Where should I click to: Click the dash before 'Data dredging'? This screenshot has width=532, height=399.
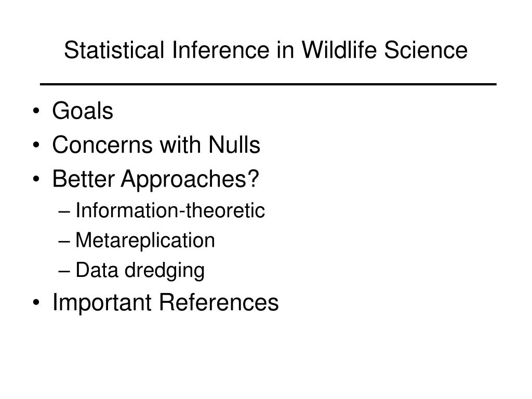pos(64,271)
